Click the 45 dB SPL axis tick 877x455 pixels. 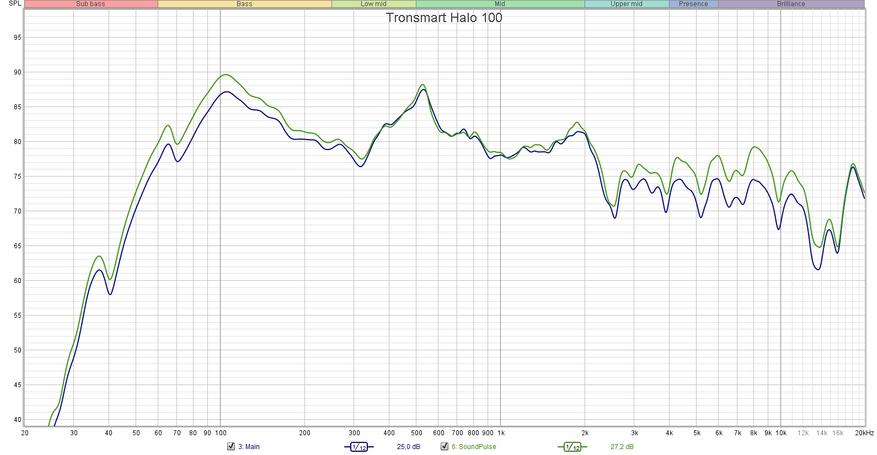pyautogui.click(x=17, y=385)
